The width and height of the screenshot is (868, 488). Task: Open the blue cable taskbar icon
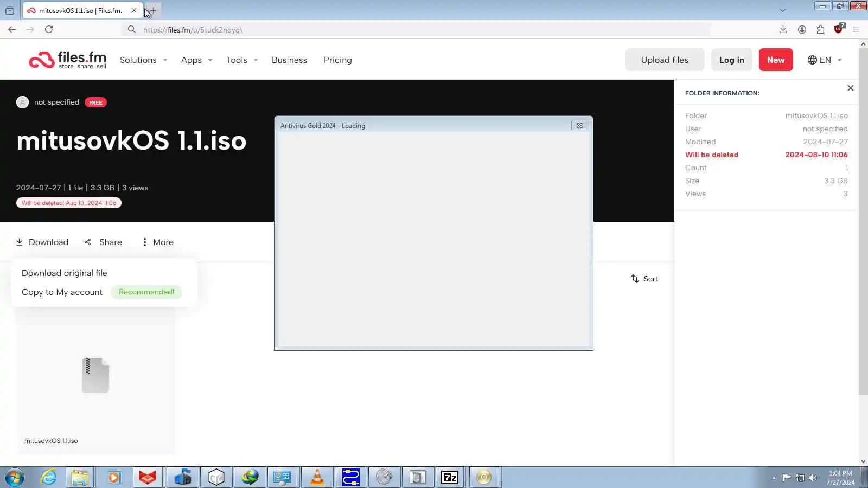point(351,477)
